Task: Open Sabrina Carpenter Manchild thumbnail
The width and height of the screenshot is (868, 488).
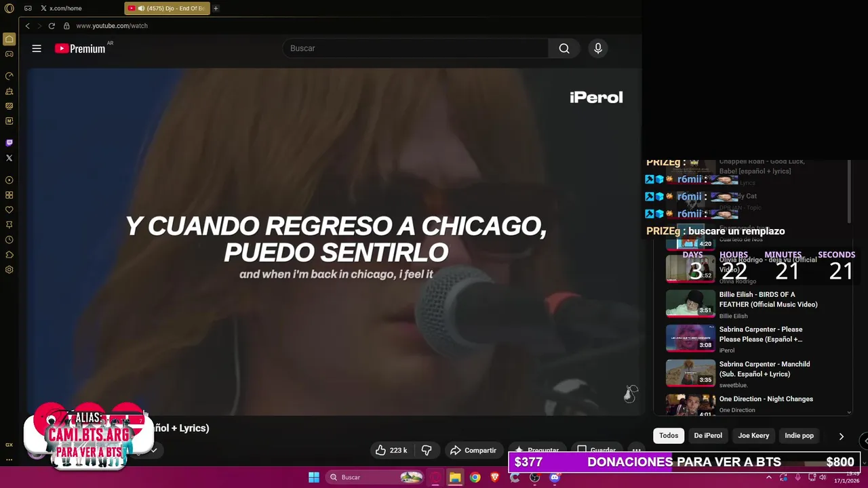Action: pos(690,373)
